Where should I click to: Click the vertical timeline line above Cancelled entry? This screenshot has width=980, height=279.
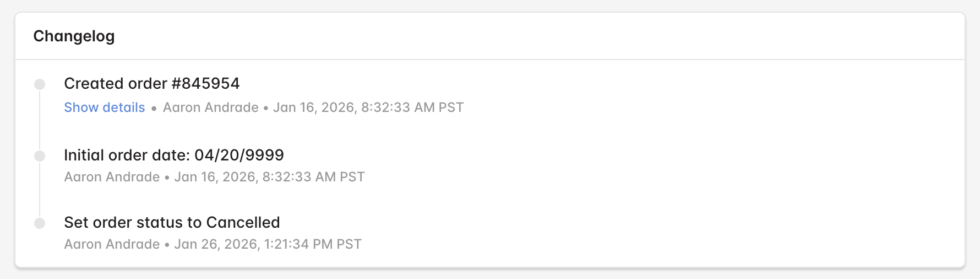(x=40, y=190)
